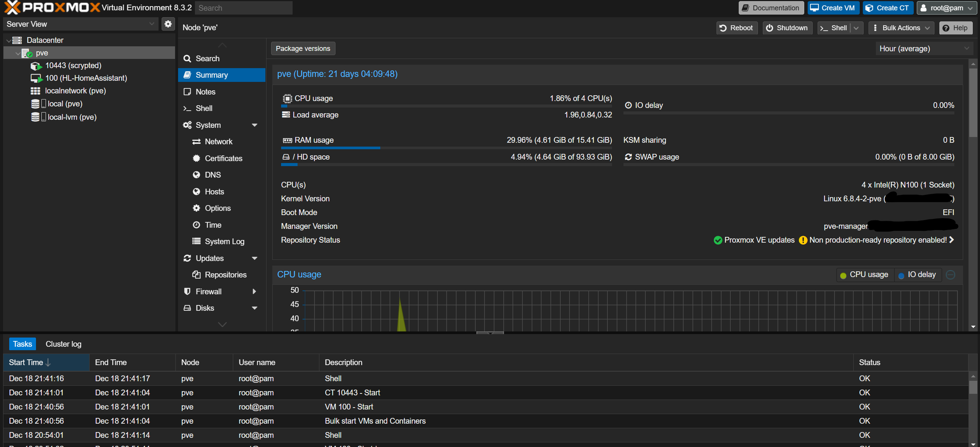Select the VM 100 - Start task
The image size is (980, 447).
pos(486,407)
